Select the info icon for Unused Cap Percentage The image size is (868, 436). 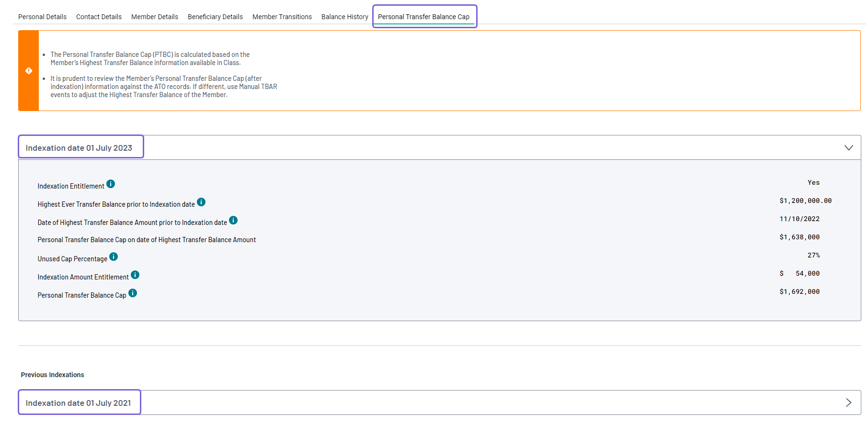point(114,256)
